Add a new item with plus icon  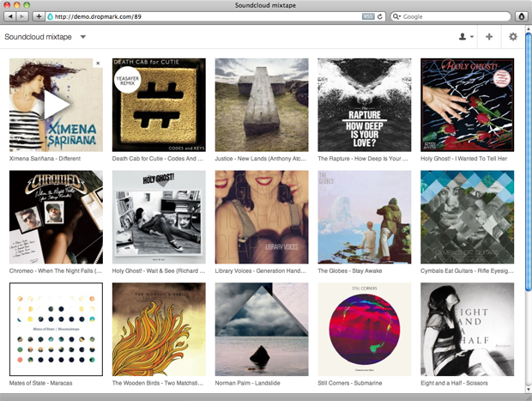point(489,37)
